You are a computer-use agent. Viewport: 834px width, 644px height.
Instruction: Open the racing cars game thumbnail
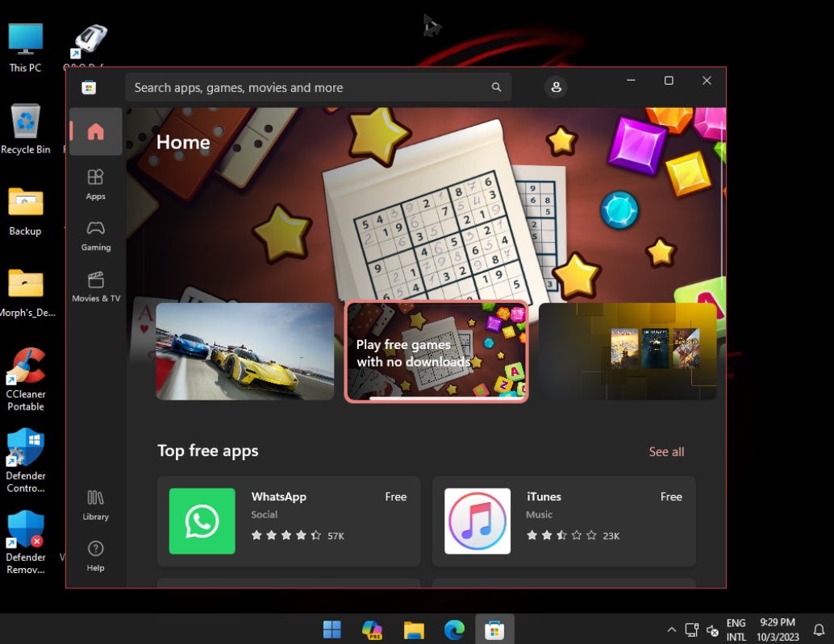244,351
